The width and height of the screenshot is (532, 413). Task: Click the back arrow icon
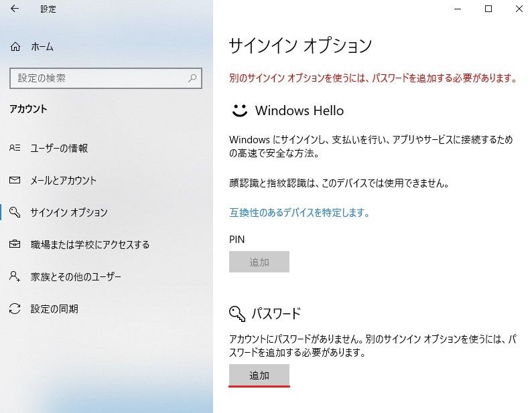tap(15, 9)
